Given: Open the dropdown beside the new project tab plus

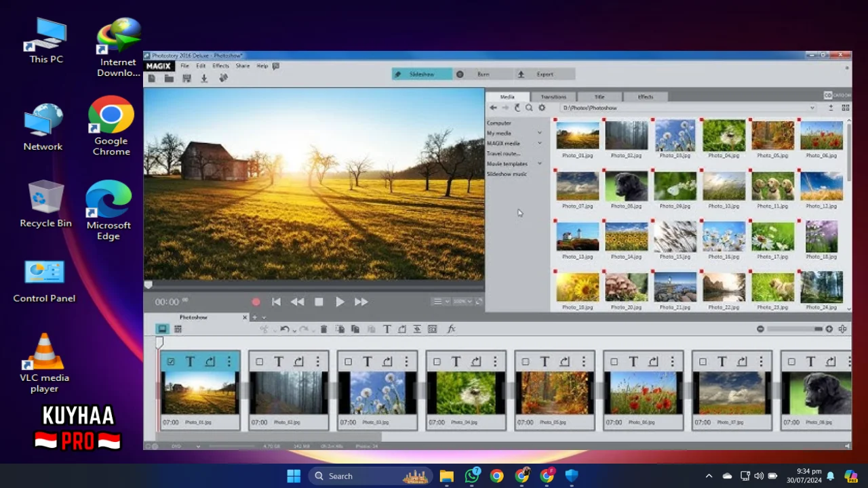Looking at the screenshot, I should (x=264, y=317).
